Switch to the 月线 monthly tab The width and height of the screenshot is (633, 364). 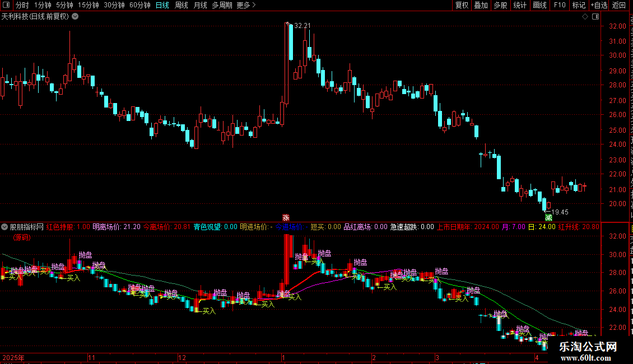(200, 5)
